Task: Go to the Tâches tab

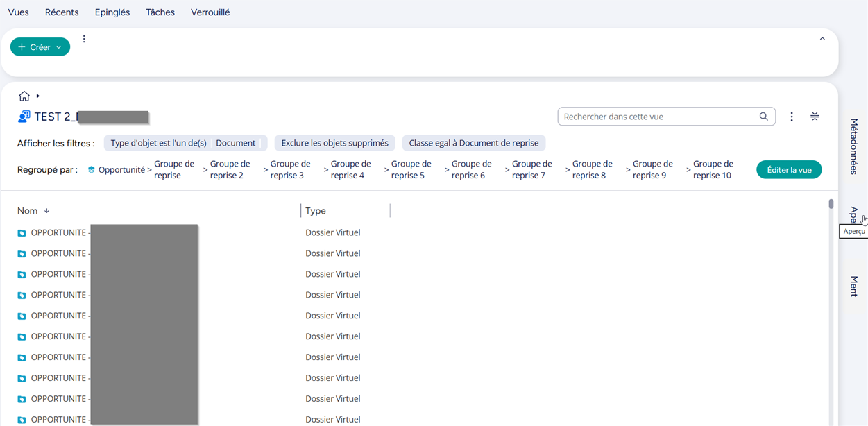Action: 160,12
